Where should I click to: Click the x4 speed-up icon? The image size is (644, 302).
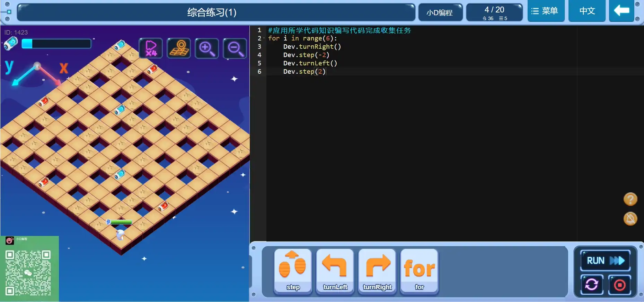(x=151, y=48)
